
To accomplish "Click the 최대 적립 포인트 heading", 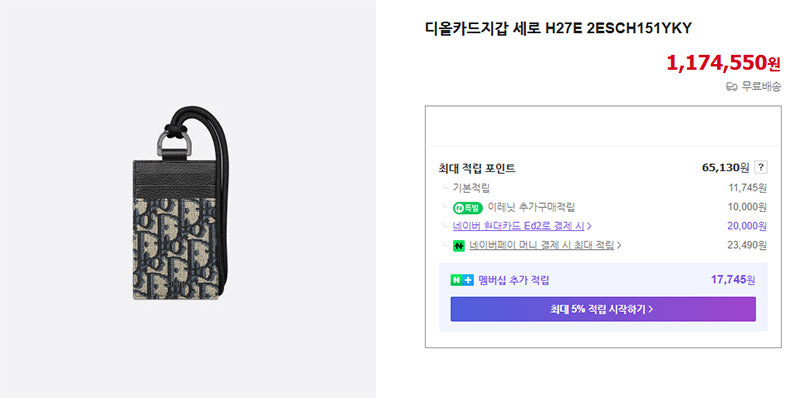I will click(x=477, y=168).
